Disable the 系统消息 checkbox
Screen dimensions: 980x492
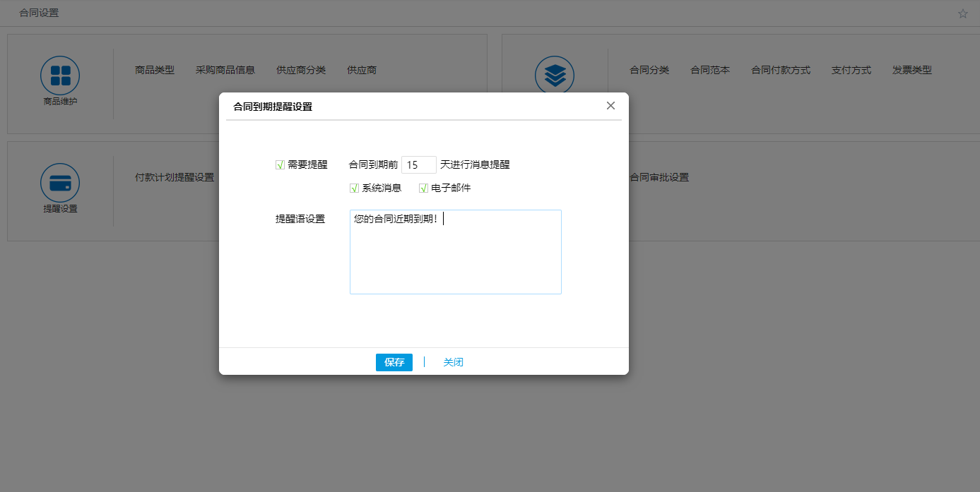[354, 187]
